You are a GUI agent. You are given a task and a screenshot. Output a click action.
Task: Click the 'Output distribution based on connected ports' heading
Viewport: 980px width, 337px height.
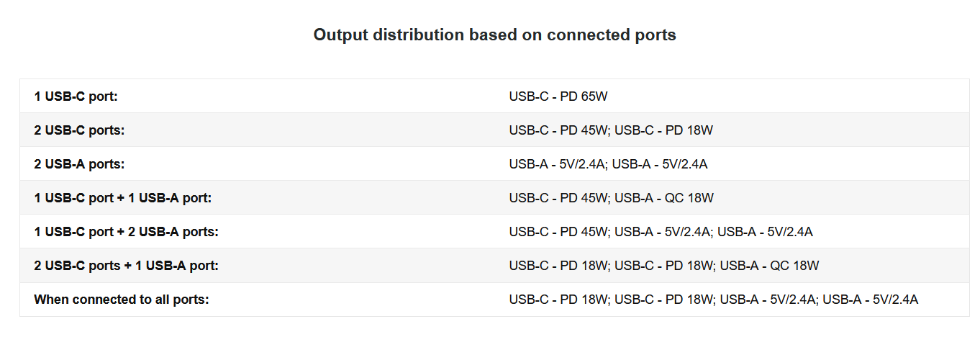click(494, 35)
